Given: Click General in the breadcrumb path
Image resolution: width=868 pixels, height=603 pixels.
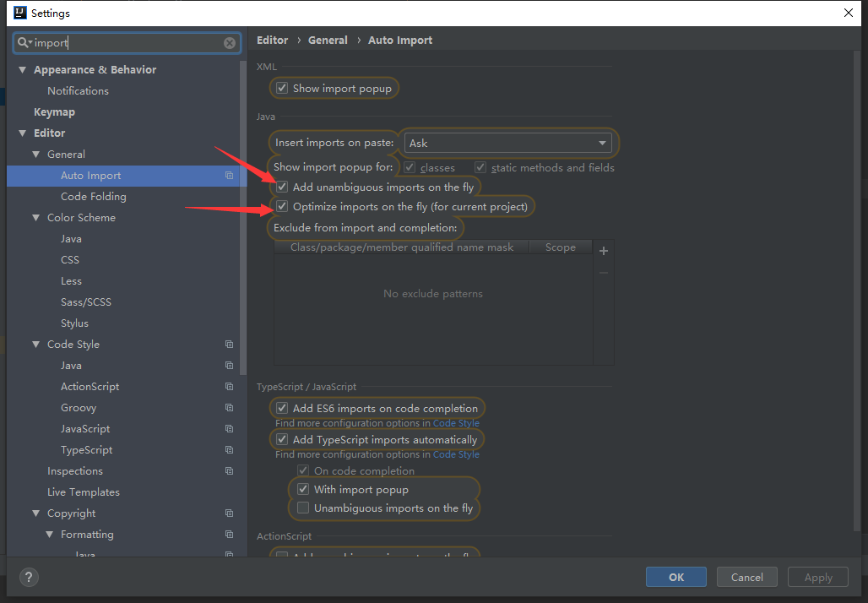Looking at the screenshot, I should point(328,40).
